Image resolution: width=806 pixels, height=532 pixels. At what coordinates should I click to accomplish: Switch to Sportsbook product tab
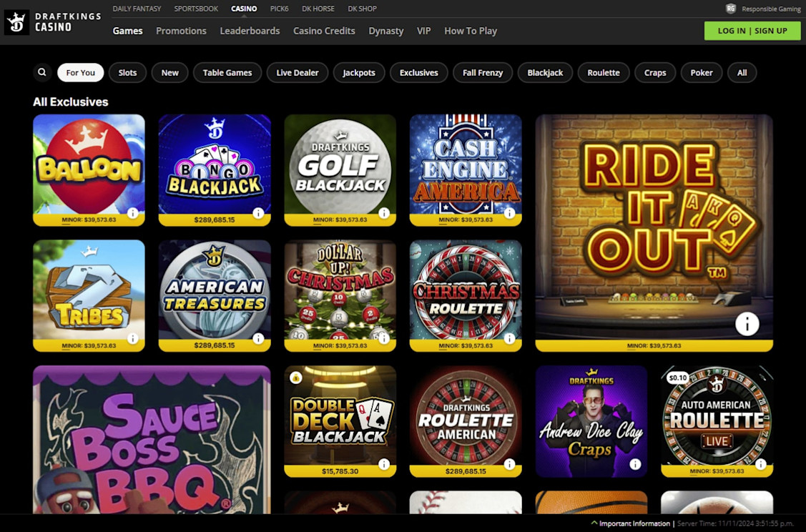(x=196, y=9)
